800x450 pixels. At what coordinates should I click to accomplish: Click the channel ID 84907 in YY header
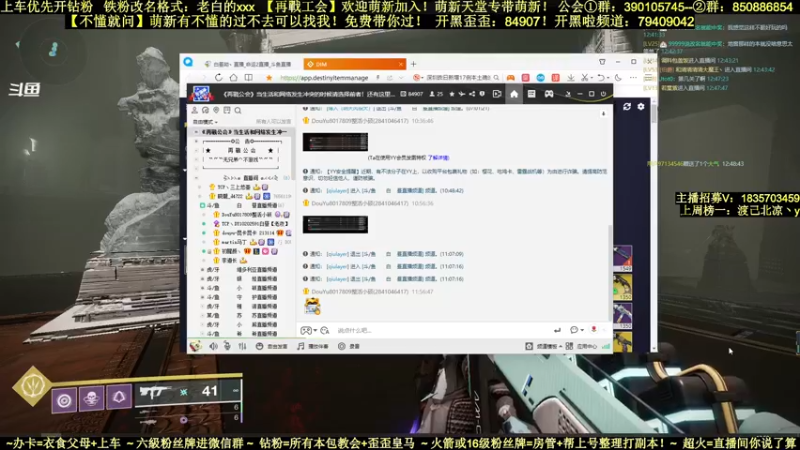[413, 94]
